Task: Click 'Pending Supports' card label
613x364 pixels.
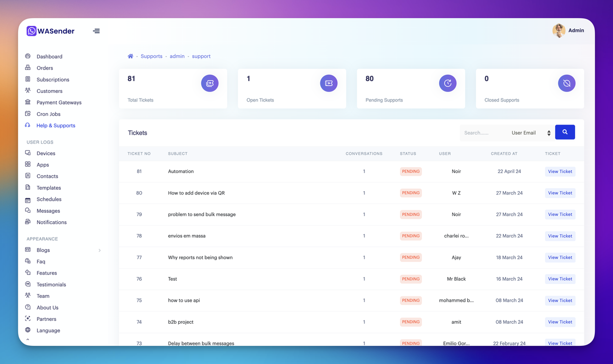Action: pyautogui.click(x=384, y=100)
